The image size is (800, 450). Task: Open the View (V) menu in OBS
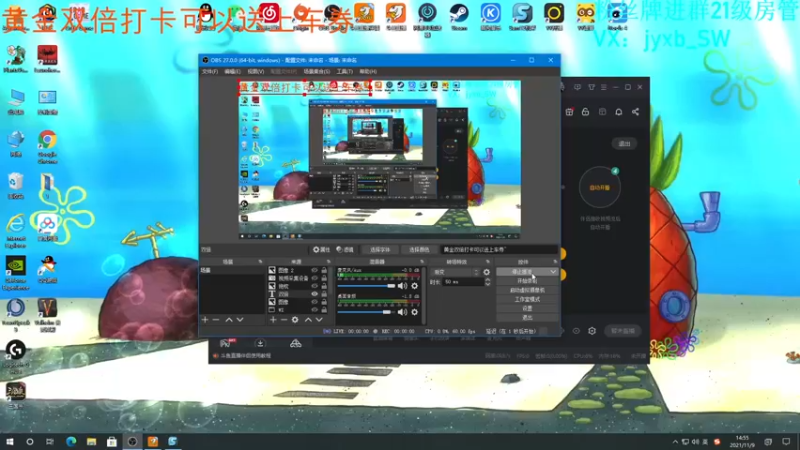pyautogui.click(x=256, y=71)
